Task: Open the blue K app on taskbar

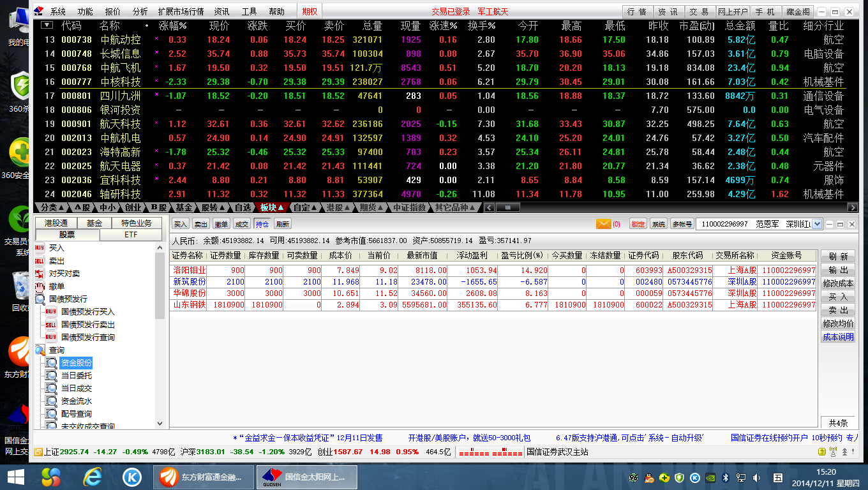Action: click(132, 477)
